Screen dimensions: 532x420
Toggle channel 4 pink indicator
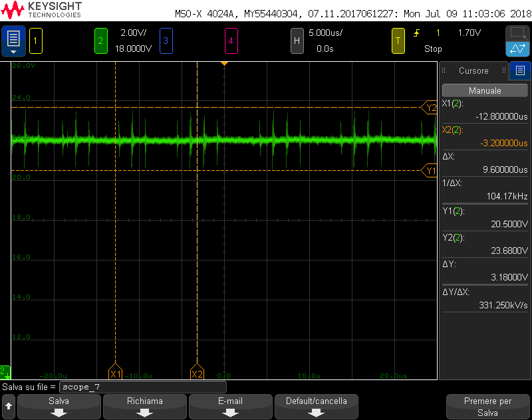pos(231,41)
